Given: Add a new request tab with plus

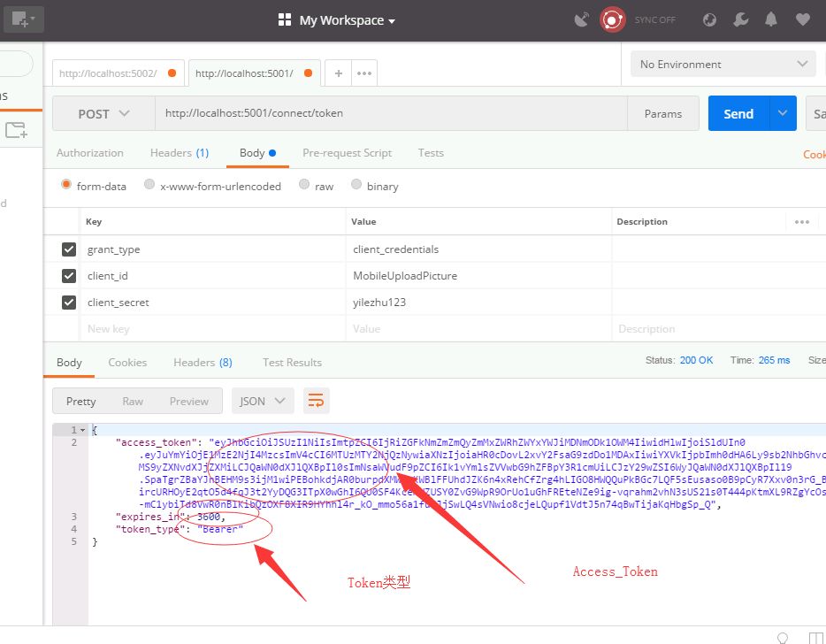Looking at the screenshot, I should click(x=338, y=73).
